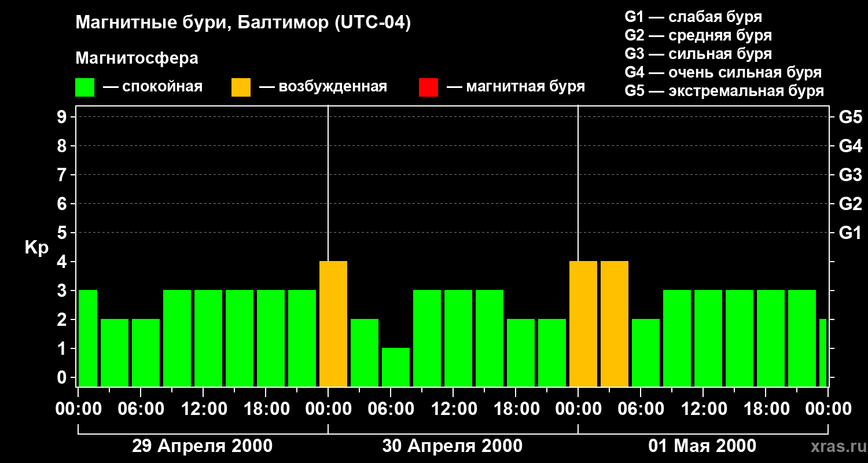This screenshot has width=868, height=463.
Task: Click the 'Kp' axis title
Action: point(36,248)
